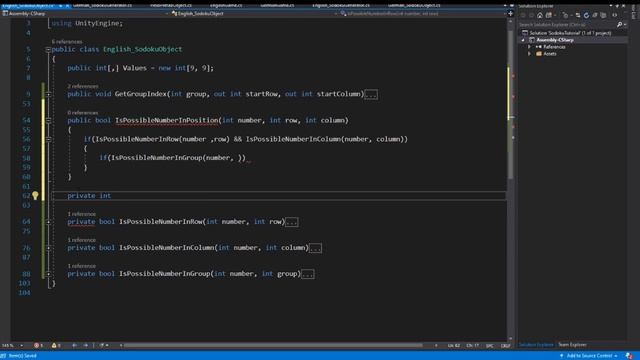The width and height of the screenshot is (640, 360).
Task: Navigate backward arrow in editor footer
Action: tap(74, 345)
